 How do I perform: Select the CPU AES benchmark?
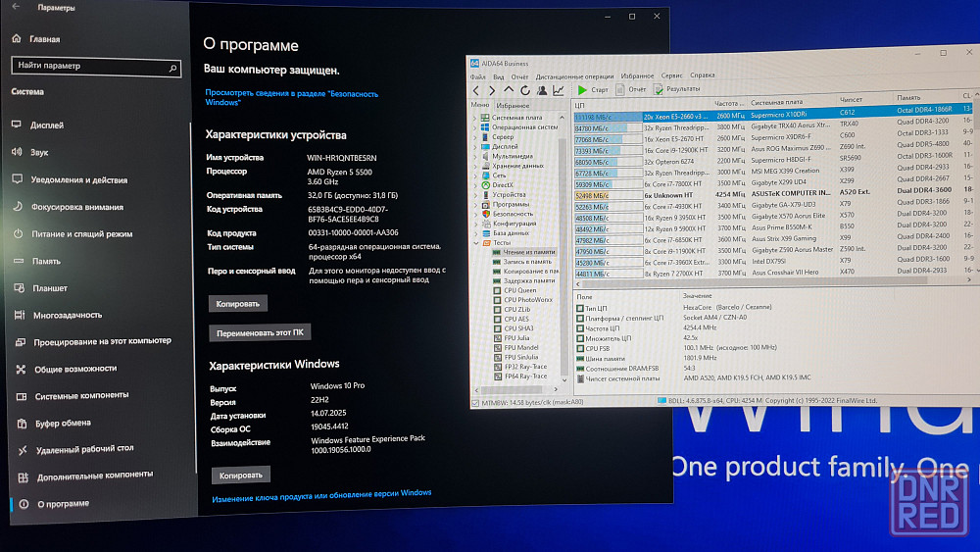click(512, 319)
